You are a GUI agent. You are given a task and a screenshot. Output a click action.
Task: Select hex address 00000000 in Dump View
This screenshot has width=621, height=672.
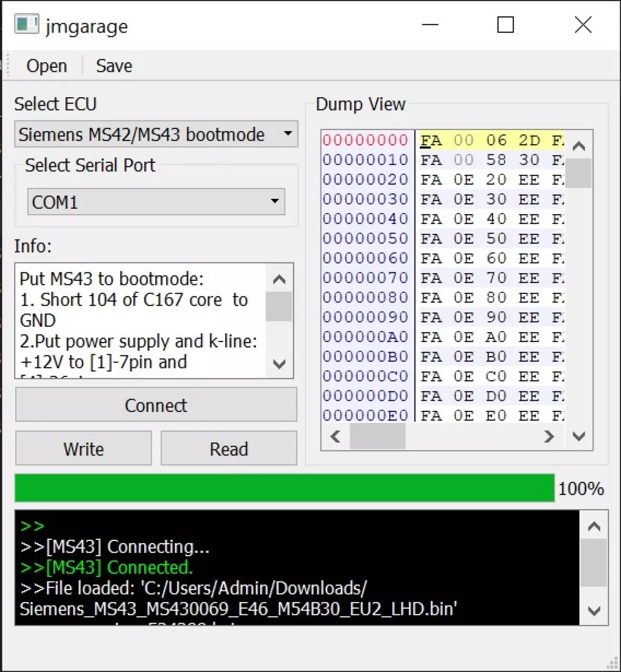tap(365, 140)
